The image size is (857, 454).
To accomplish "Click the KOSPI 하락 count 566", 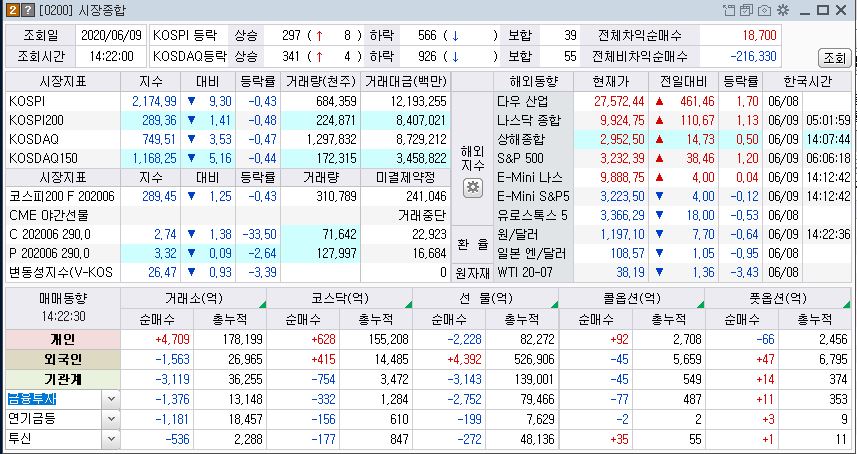I will point(427,36).
